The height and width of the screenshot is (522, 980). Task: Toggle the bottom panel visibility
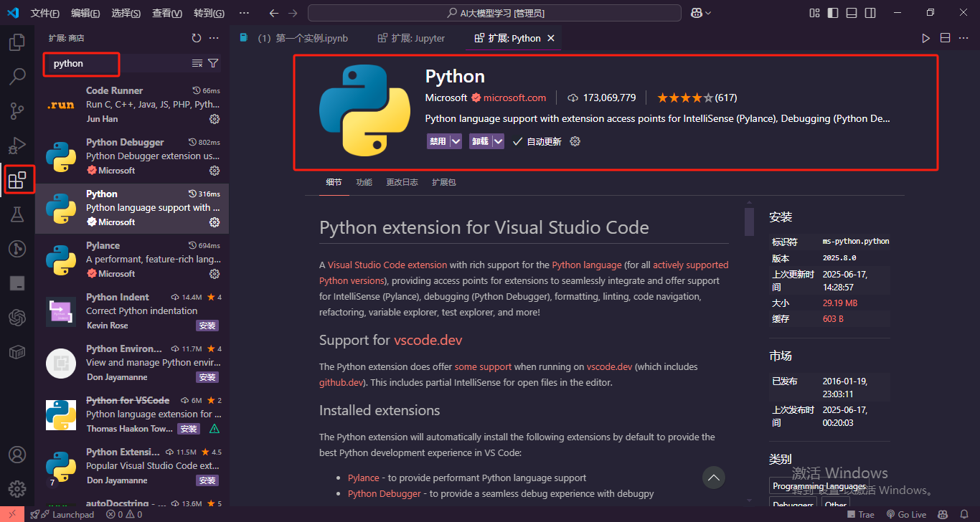pos(851,12)
